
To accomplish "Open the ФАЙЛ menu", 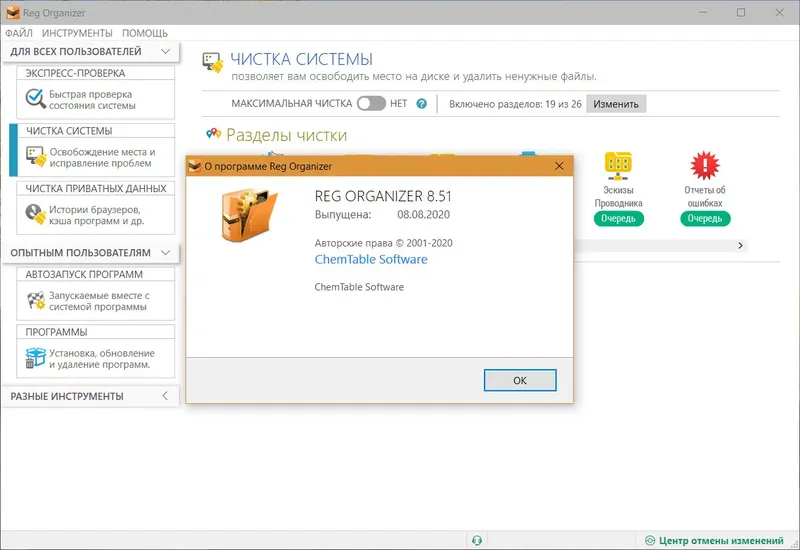I will pos(19,33).
